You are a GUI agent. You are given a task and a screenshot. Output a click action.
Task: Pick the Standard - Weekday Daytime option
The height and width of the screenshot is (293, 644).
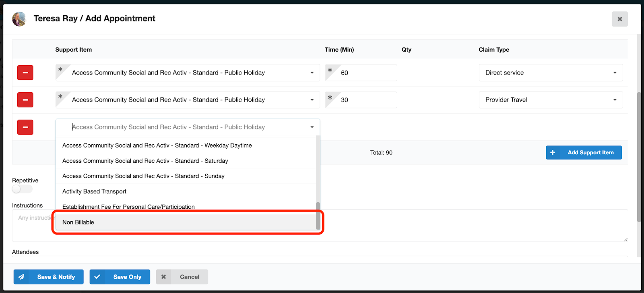tap(157, 145)
